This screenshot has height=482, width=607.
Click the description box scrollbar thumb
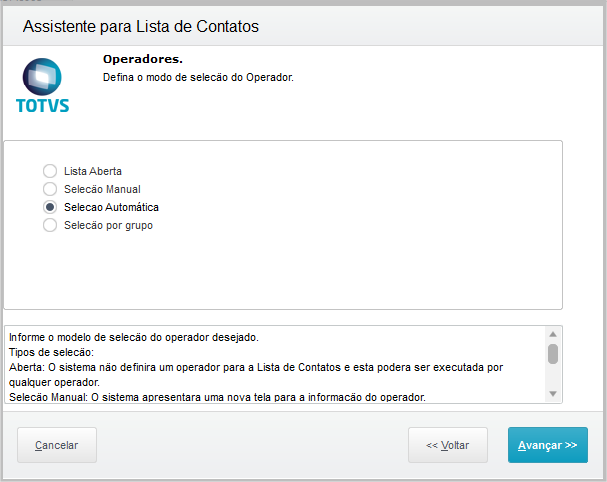pos(552,353)
